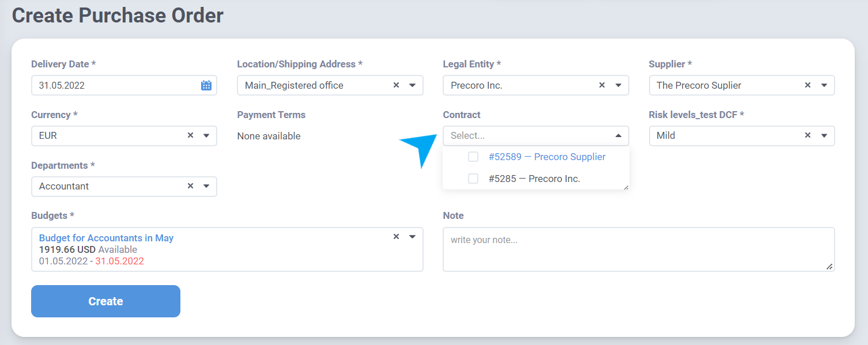
Task: Select the #52589 — Precoro Supplier option
Action: point(546,157)
